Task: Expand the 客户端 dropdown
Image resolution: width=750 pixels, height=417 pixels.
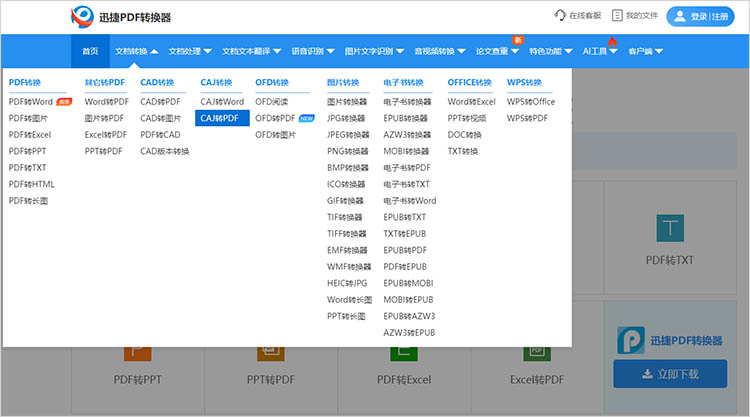Action: [645, 51]
